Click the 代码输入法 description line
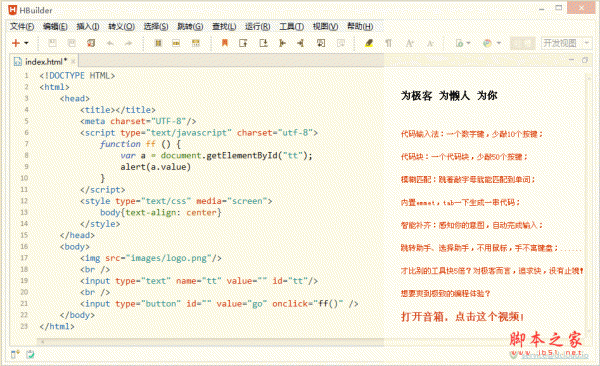 tap(471, 134)
